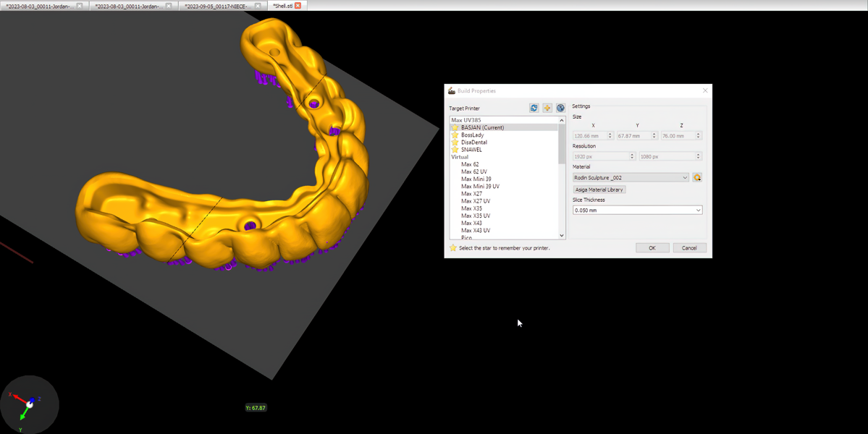Viewport: 868px width, 434px height.
Task: Open the Asiga Material Library
Action: point(599,190)
